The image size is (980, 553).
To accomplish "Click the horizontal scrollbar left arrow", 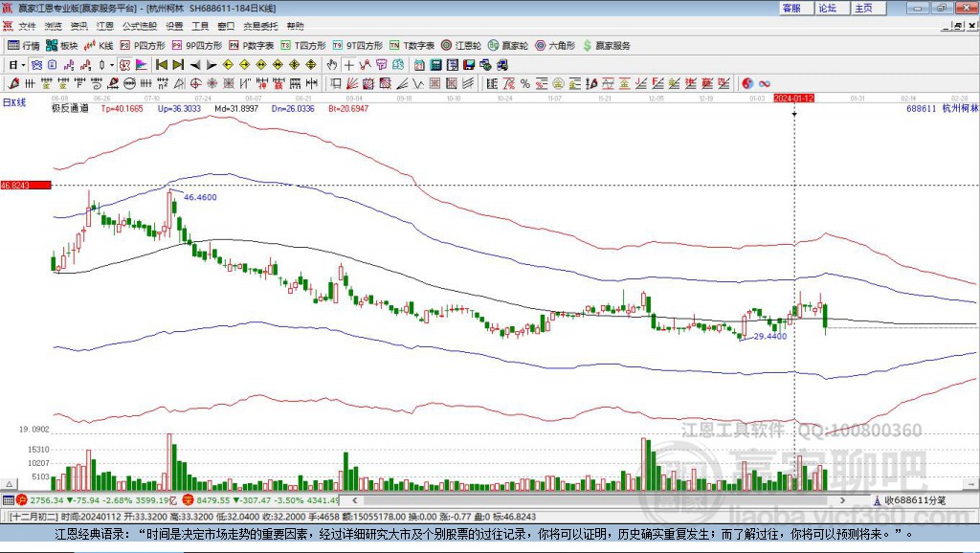I will pos(354,500).
